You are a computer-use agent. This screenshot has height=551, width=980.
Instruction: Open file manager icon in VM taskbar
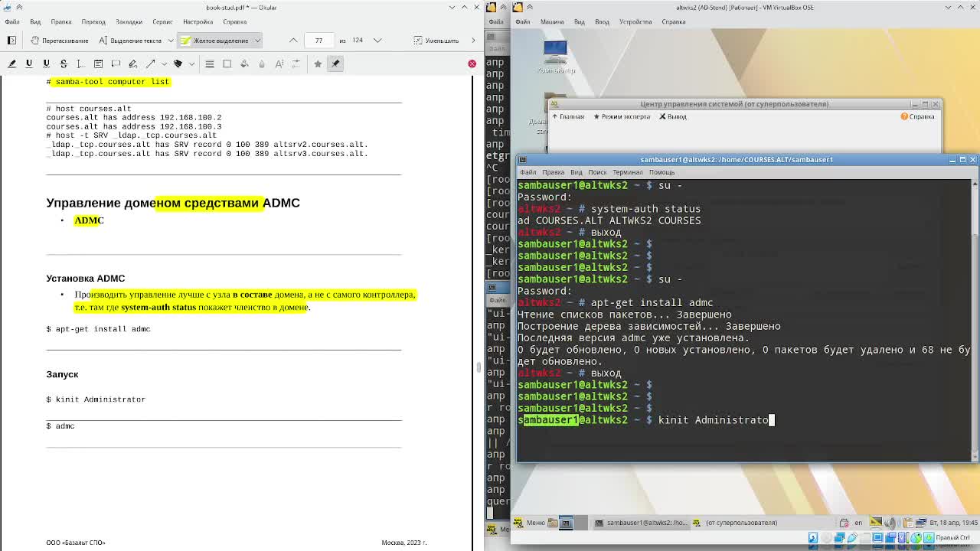click(552, 523)
